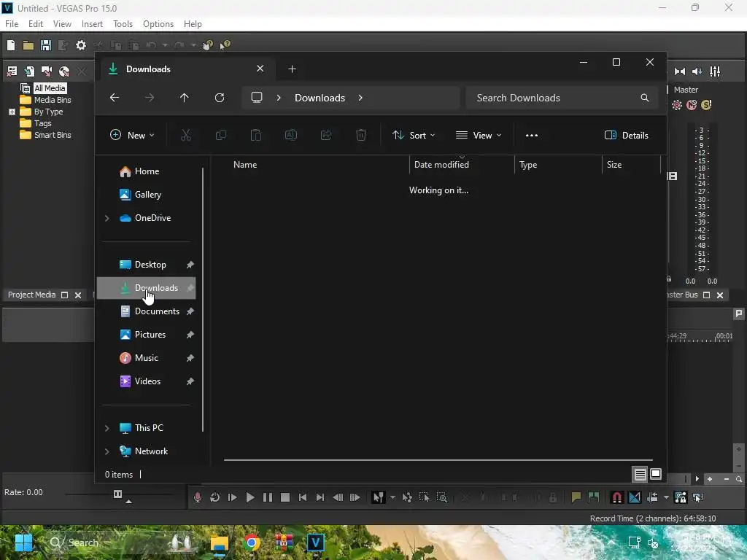Step to Previous Frame
This screenshot has width=747, height=560.
coord(338,497)
